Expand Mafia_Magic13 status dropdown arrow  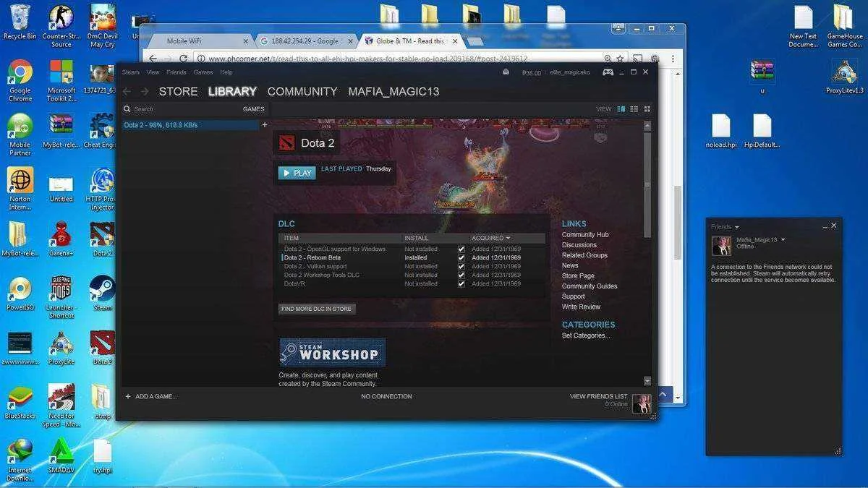tap(783, 239)
